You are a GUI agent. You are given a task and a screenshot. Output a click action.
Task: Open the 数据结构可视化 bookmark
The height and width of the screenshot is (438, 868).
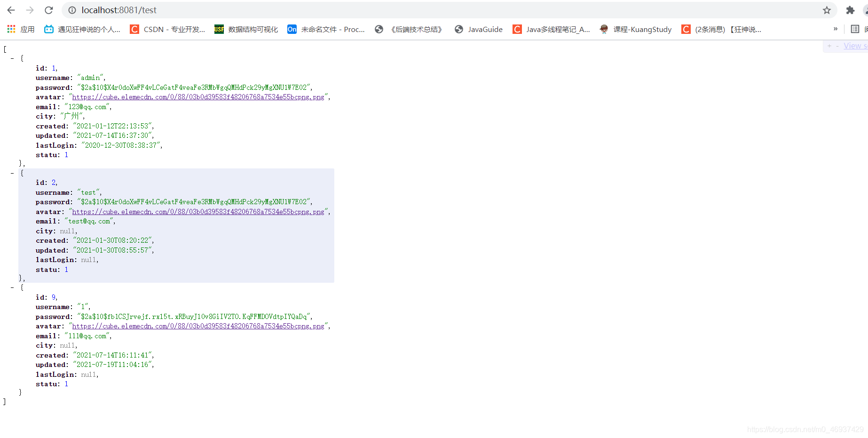click(x=246, y=29)
